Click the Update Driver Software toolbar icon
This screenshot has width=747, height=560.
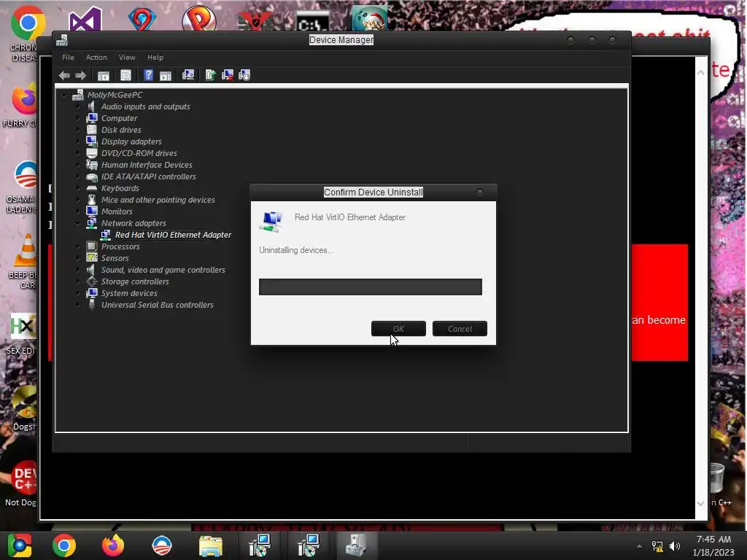(211, 75)
